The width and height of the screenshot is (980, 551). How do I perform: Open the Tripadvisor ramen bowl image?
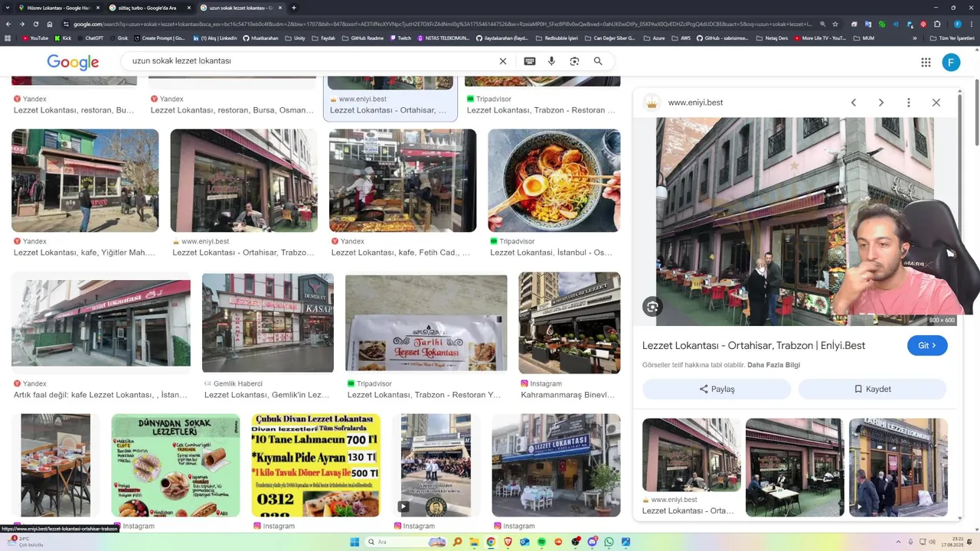tap(554, 181)
